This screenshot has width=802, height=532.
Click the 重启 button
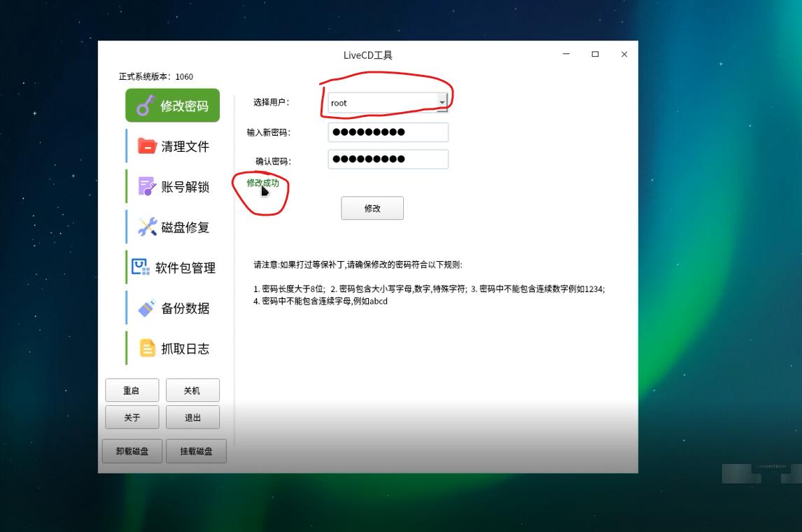click(x=132, y=390)
